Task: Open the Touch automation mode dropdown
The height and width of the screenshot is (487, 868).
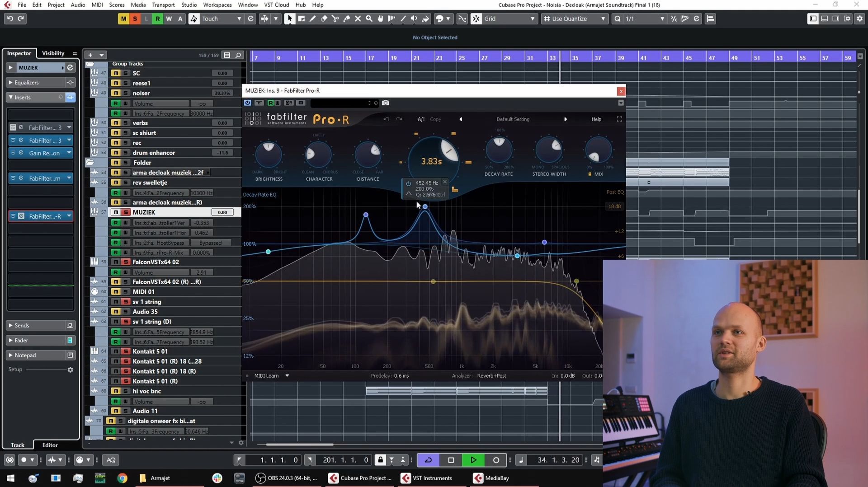Action: [x=222, y=19]
